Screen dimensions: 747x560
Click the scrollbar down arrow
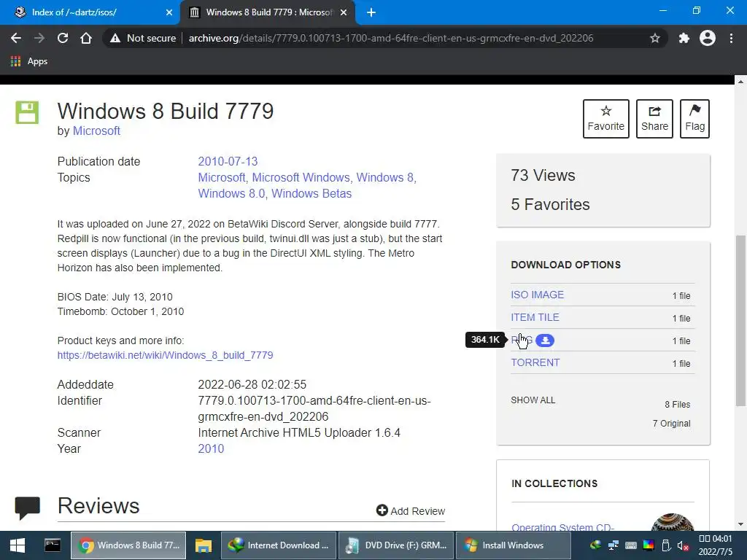click(740, 524)
